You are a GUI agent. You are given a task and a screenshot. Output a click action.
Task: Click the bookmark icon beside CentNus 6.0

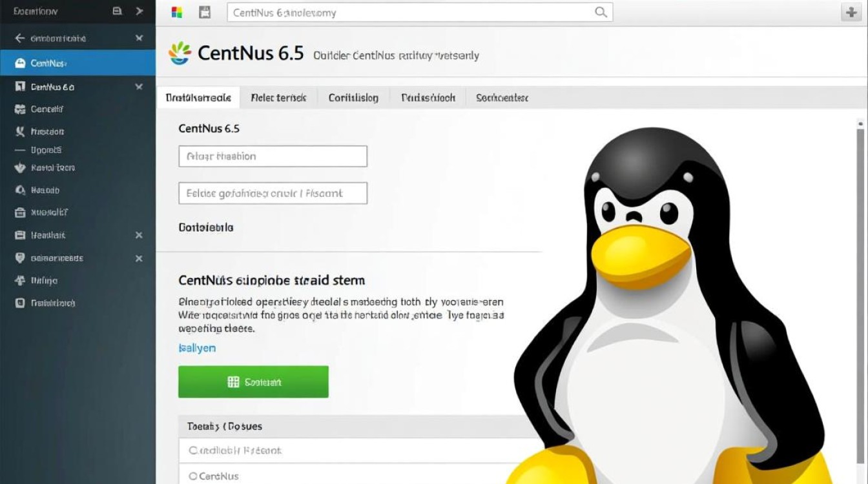[x=19, y=86]
